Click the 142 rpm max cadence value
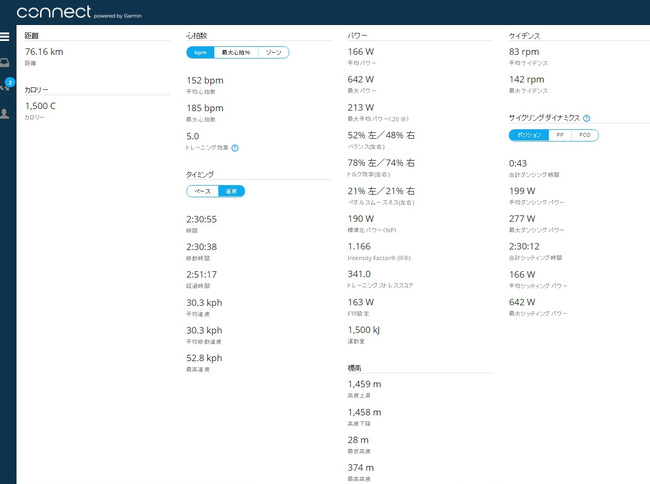 (x=526, y=80)
